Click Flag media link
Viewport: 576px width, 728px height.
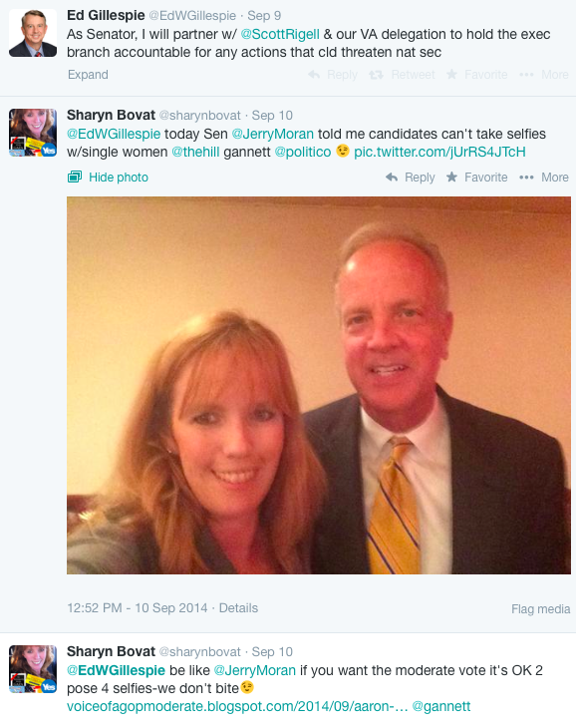click(x=541, y=609)
